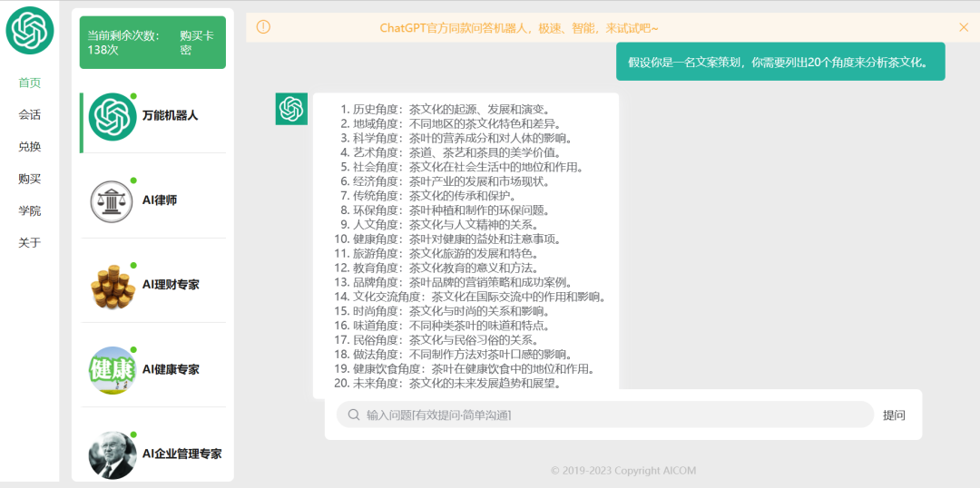Viewport: 980px width, 488px height.
Task: Go to 首页 in the sidebar
Action: 29,83
